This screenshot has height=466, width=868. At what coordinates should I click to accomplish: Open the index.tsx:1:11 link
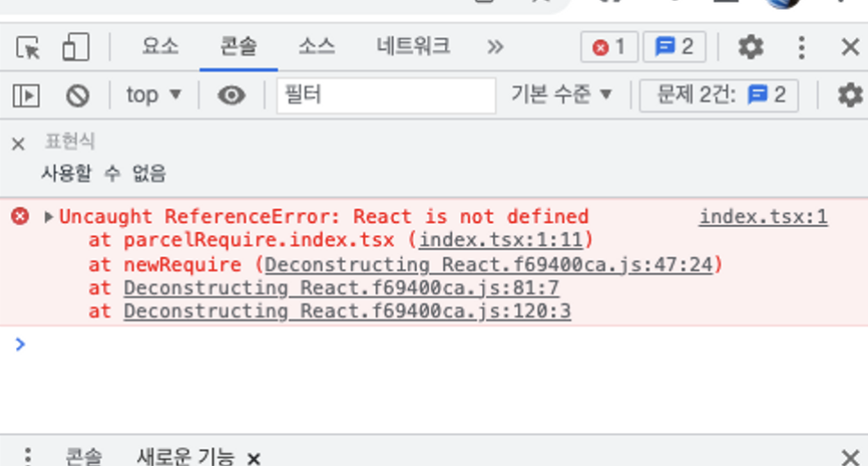point(501,240)
